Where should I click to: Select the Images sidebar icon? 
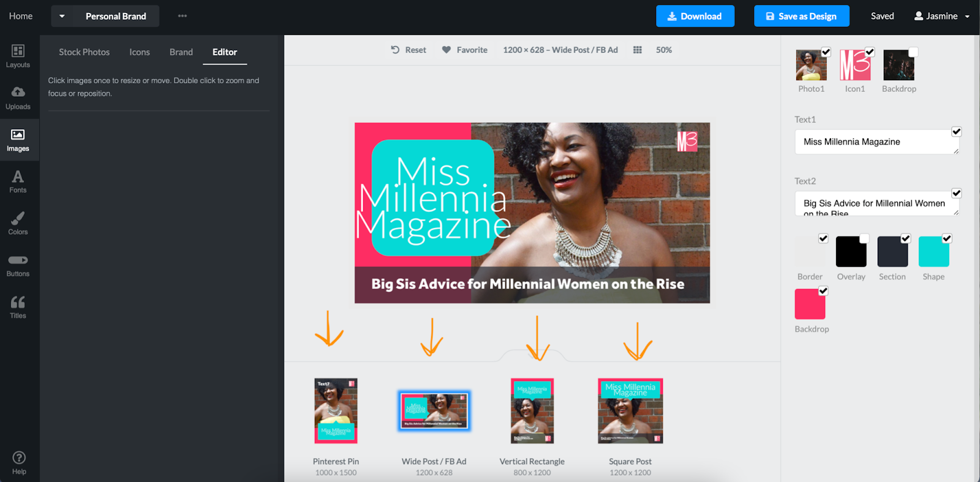(18, 140)
